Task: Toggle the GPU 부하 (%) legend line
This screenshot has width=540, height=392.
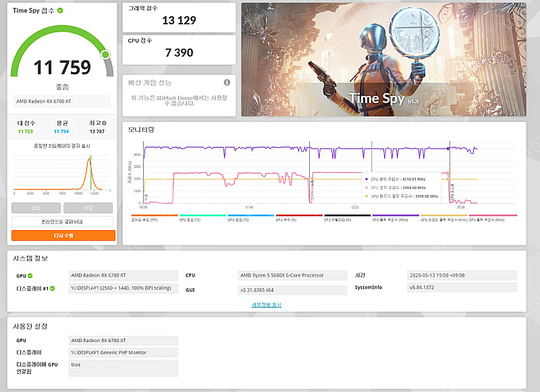Action: (x=299, y=218)
